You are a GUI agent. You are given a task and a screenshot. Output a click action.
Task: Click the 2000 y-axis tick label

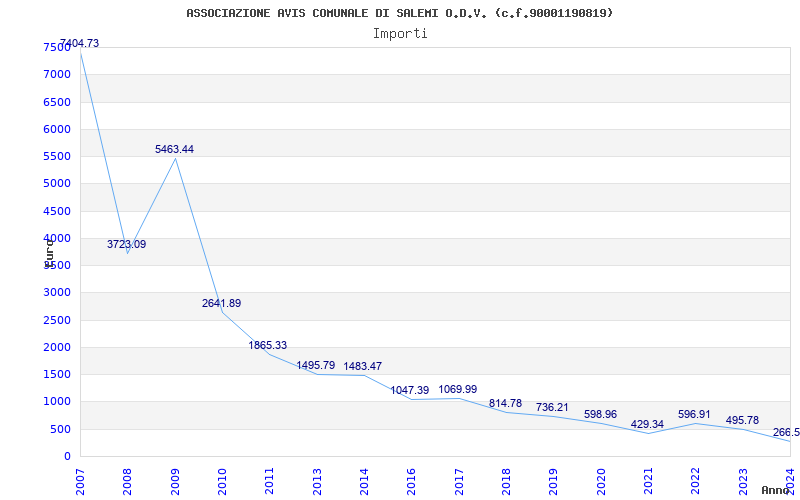(57, 347)
